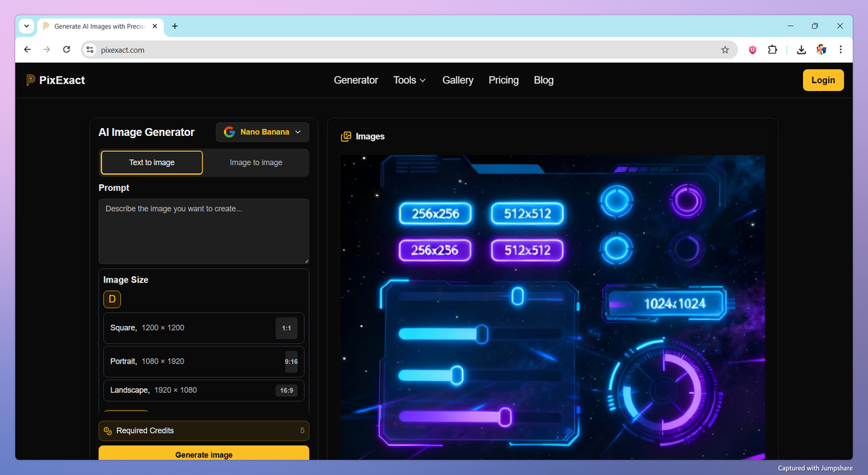Click the Google G icon on the model selector
The height and width of the screenshot is (475, 868).
pyautogui.click(x=229, y=132)
